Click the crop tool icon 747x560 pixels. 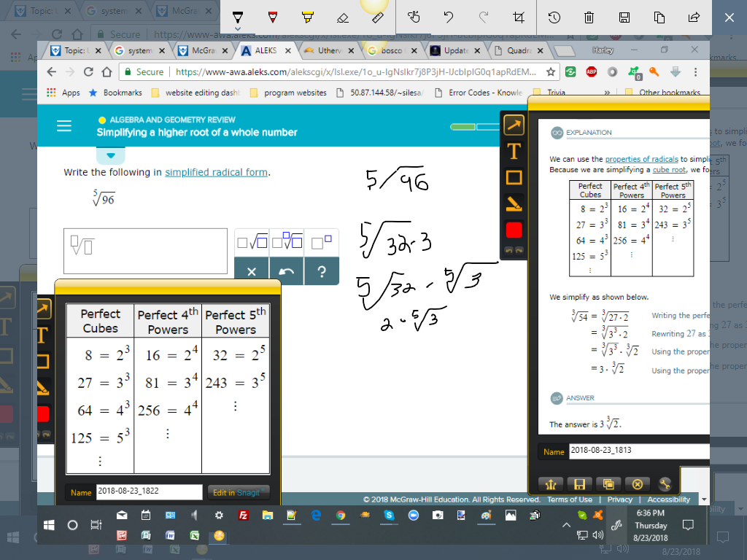[519, 17]
